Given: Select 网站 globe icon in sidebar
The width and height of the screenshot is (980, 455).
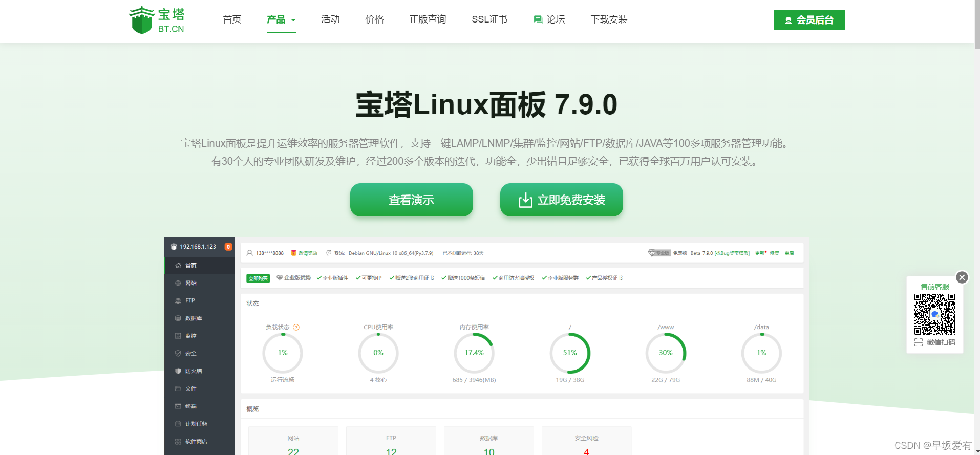Looking at the screenshot, I should pyautogui.click(x=178, y=283).
